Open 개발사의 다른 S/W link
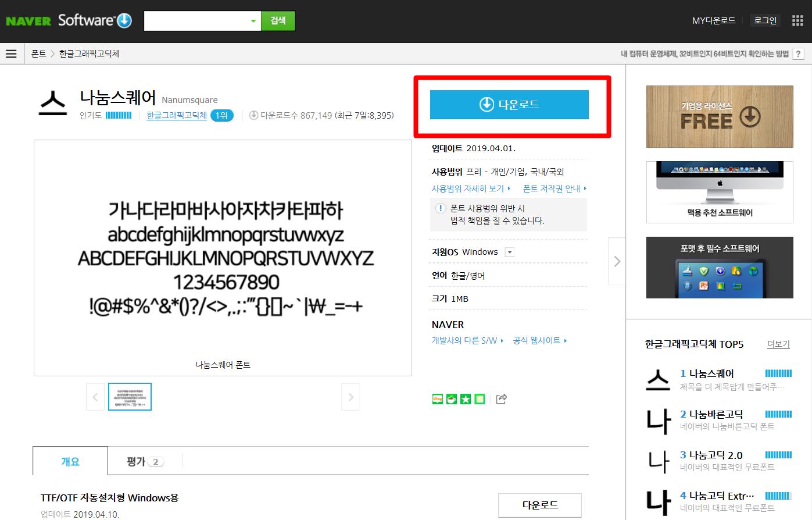The width and height of the screenshot is (812, 520). 467,340
